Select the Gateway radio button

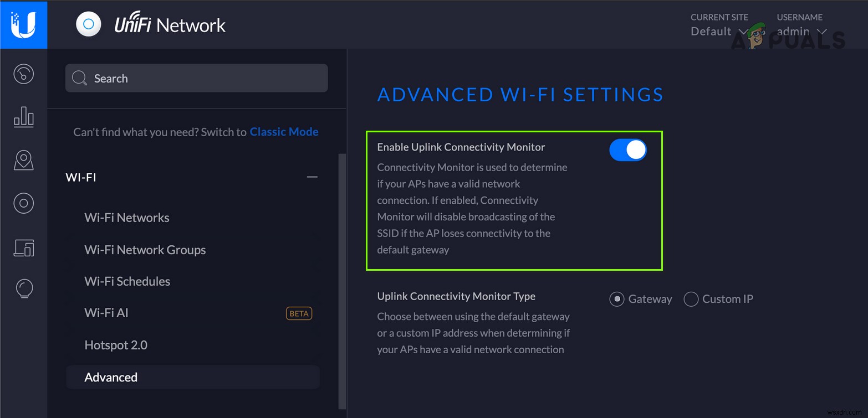point(617,299)
